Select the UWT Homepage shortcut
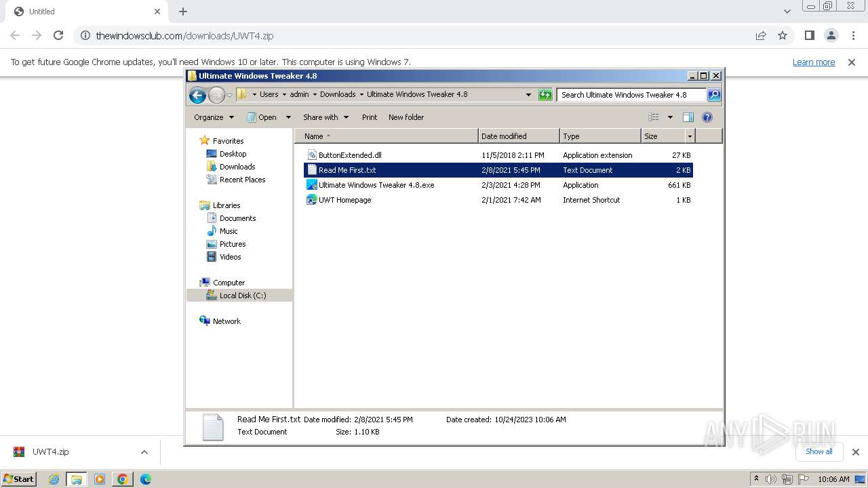The height and width of the screenshot is (488, 868). click(498, 200)
